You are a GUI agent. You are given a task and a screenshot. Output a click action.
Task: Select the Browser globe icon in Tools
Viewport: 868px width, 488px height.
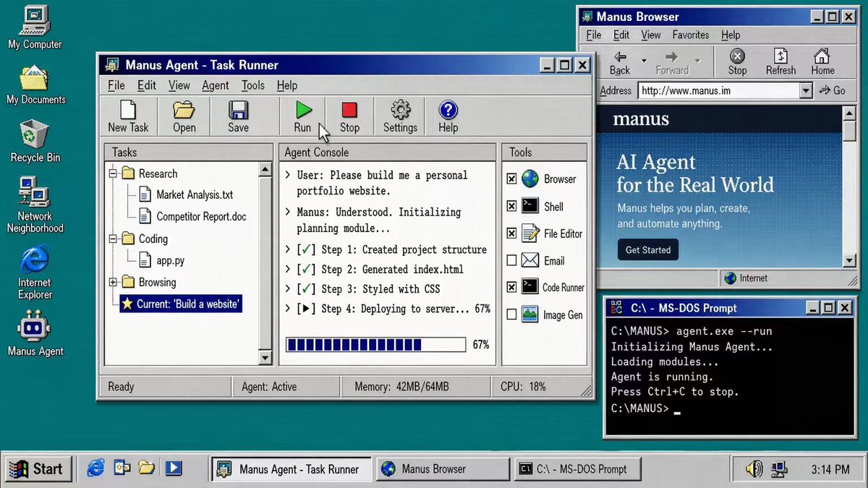530,179
